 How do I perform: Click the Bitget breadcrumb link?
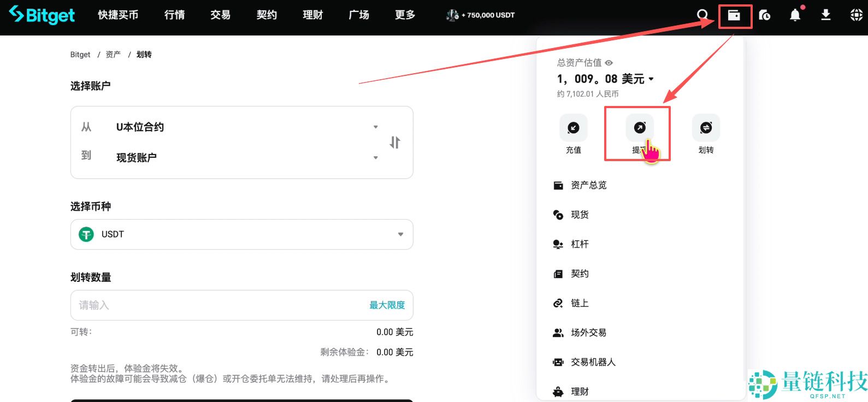click(80, 55)
